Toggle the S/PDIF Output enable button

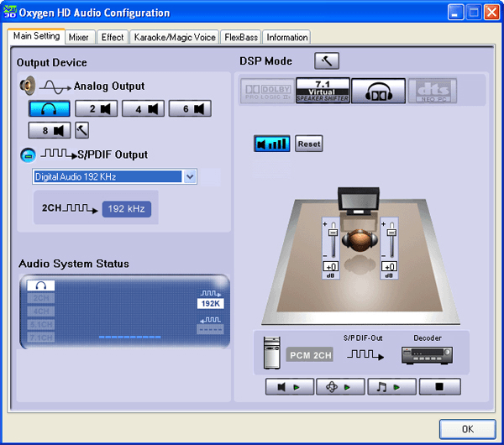[x=27, y=154]
